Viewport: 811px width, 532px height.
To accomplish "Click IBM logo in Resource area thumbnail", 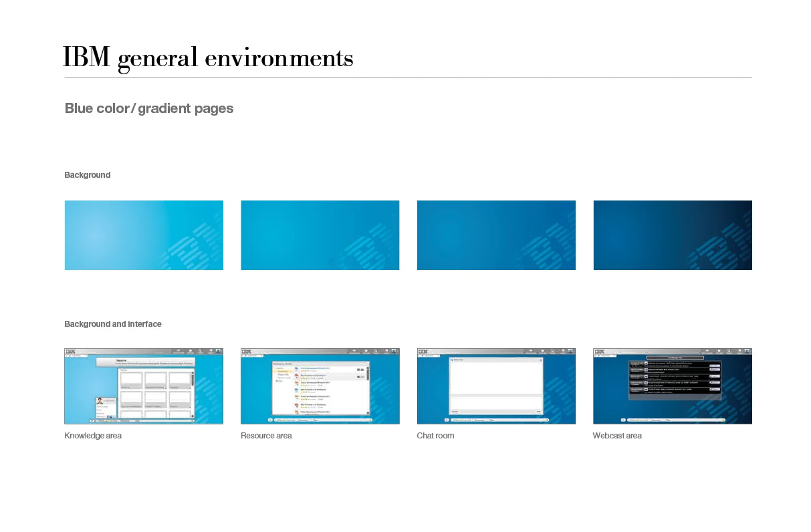I will coord(247,352).
